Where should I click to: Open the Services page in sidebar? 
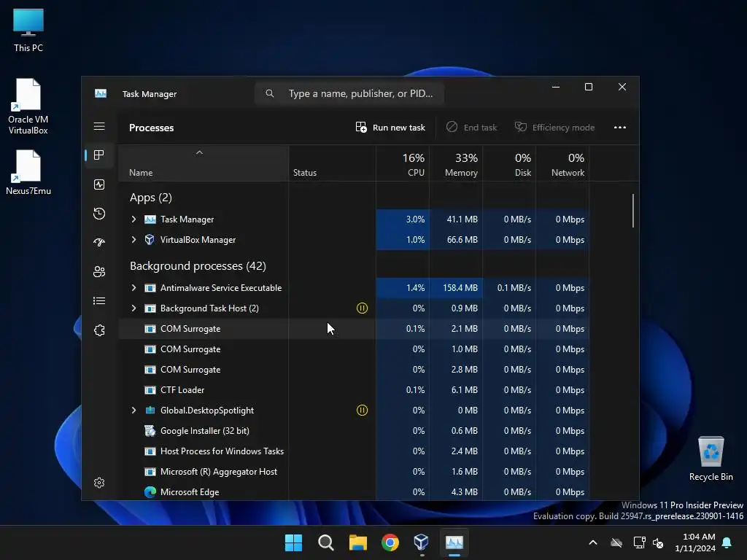point(99,330)
